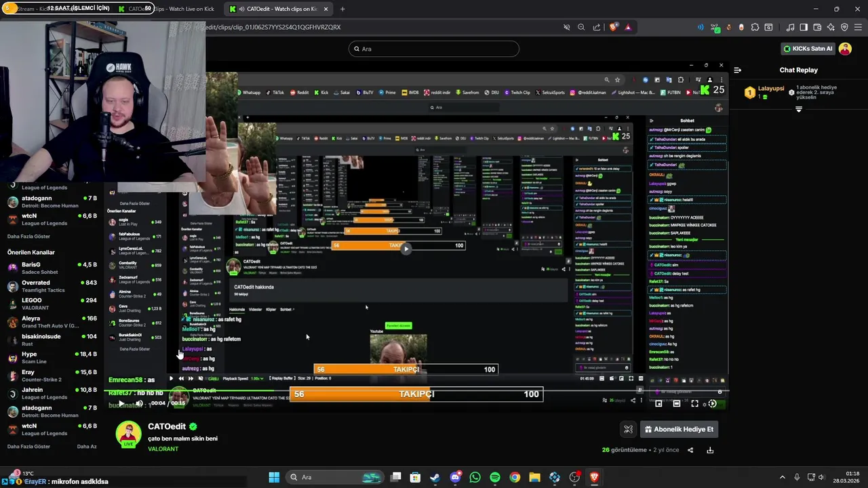Toggle mini player mode icon
868x488 pixels.
click(658, 403)
